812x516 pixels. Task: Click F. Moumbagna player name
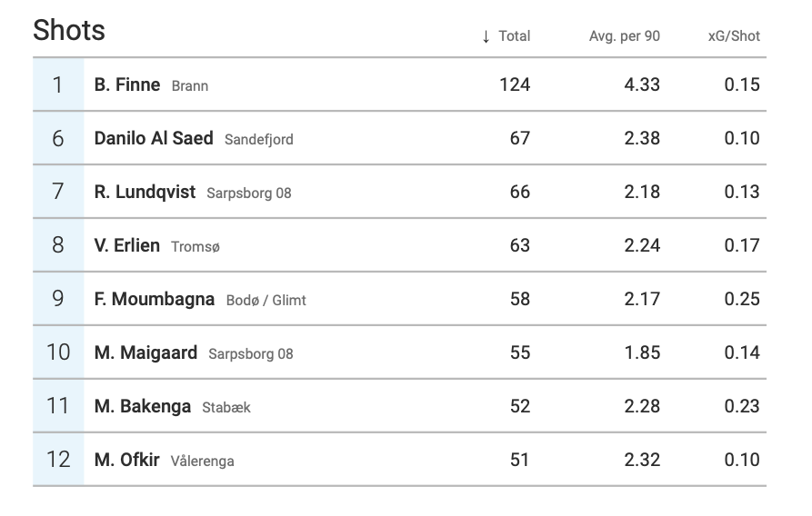click(x=155, y=299)
